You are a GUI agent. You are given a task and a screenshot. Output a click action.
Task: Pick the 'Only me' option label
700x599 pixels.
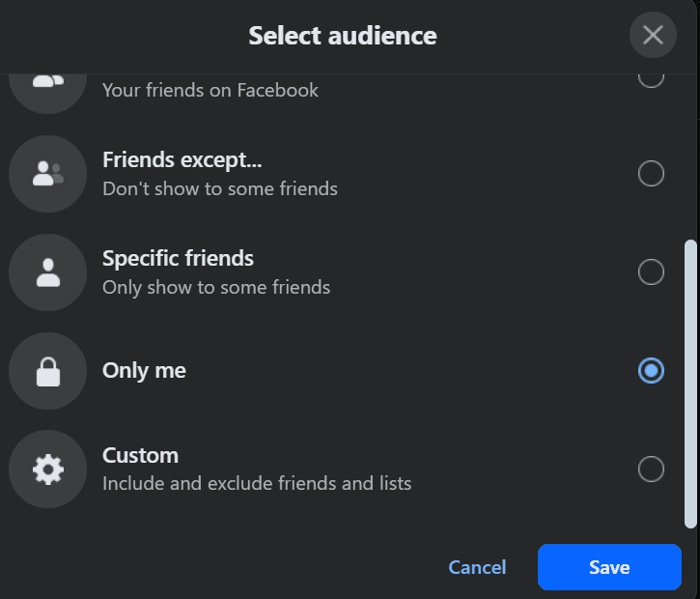pyautogui.click(x=144, y=371)
